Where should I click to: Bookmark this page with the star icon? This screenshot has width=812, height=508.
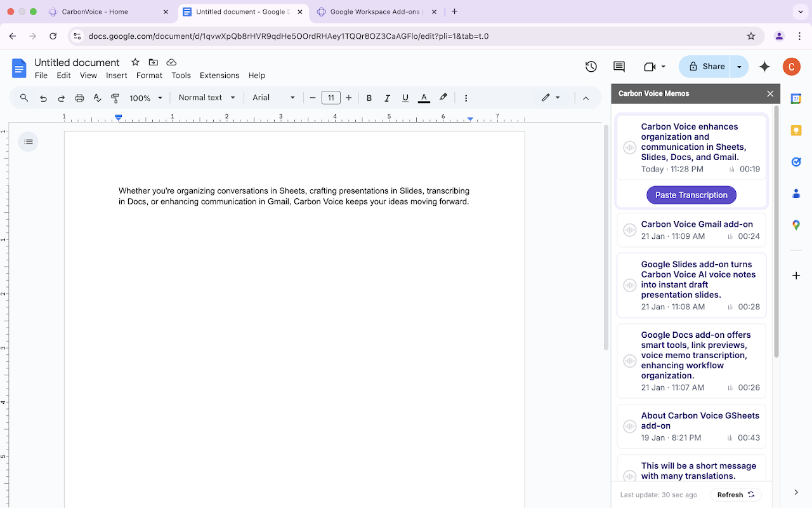(751, 36)
